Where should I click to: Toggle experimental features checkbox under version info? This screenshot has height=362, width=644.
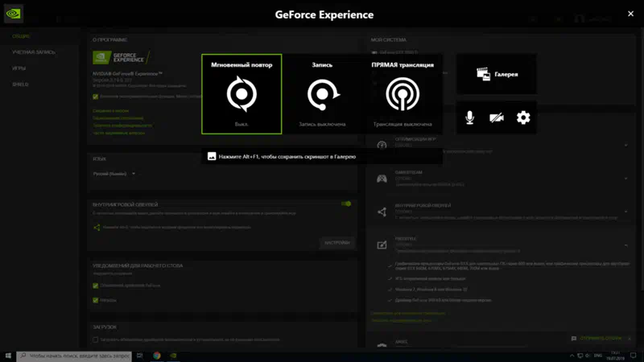[95, 97]
